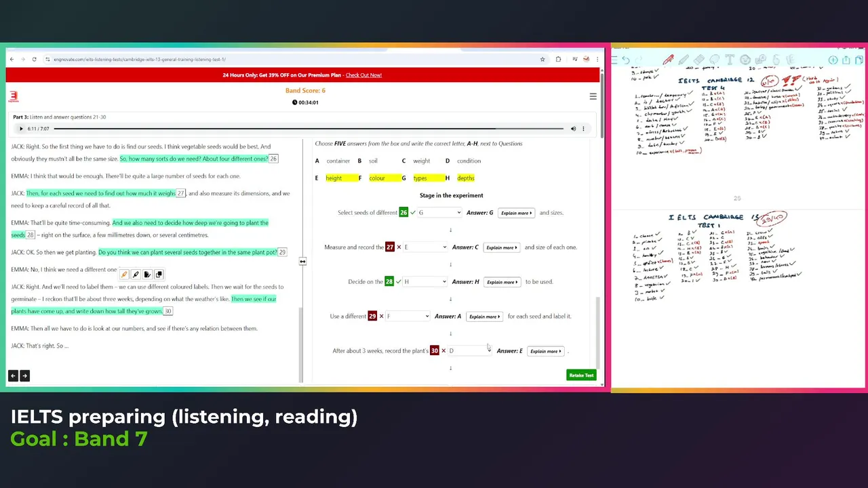Image resolution: width=868 pixels, height=488 pixels.
Task: Play the Part 3 audio
Action: point(21,129)
